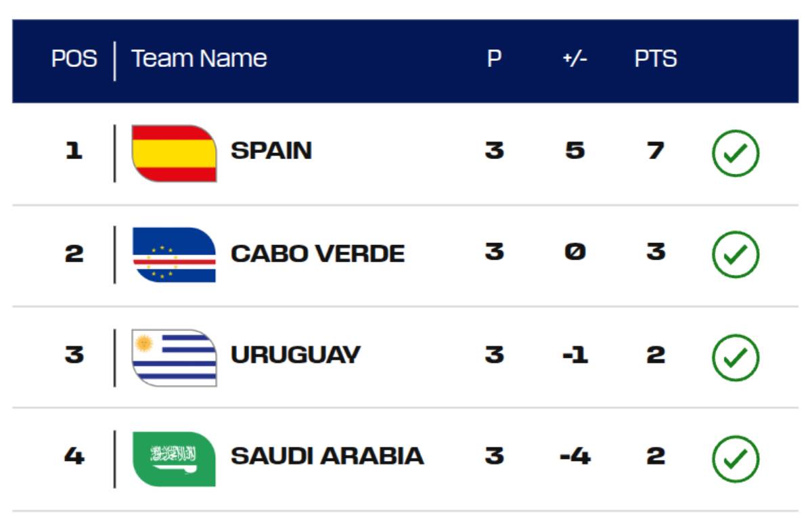Select the SPAIN team name
The width and height of the screenshot is (812, 530).
click(x=271, y=150)
